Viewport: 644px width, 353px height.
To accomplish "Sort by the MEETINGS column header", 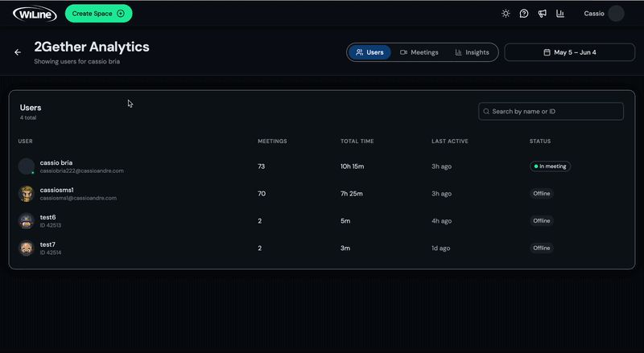I will click(x=272, y=142).
